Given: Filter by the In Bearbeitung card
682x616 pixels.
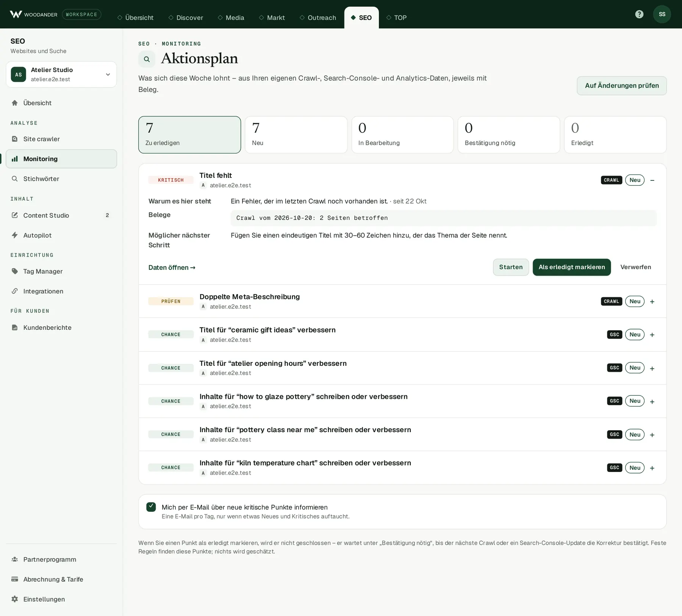Looking at the screenshot, I should pos(402,135).
